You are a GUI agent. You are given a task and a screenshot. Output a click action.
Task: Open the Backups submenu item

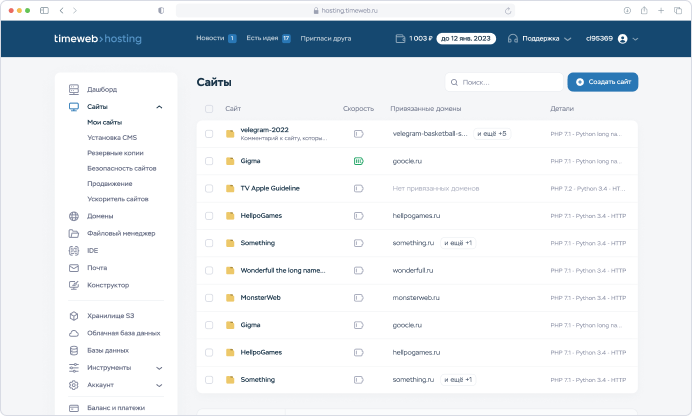click(x=115, y=153)
